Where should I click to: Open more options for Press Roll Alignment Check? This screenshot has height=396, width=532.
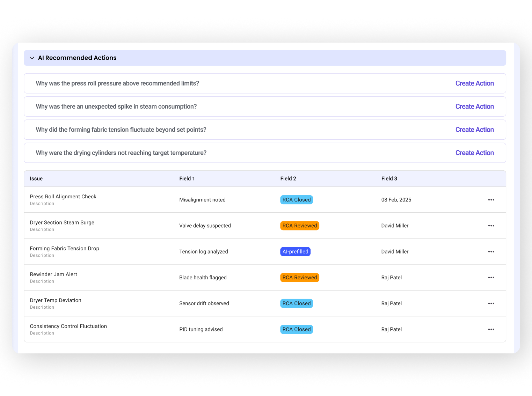491,200
